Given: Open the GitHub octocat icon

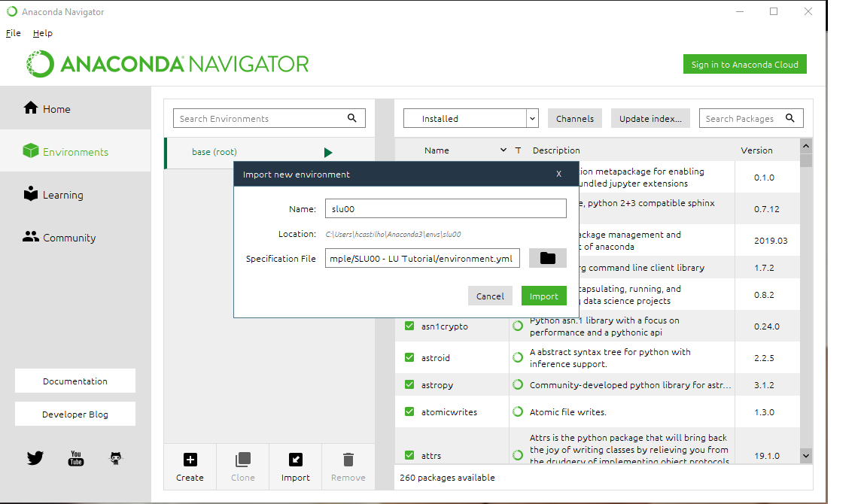Looking at the screenshot, I should click(x=116, y=457).
